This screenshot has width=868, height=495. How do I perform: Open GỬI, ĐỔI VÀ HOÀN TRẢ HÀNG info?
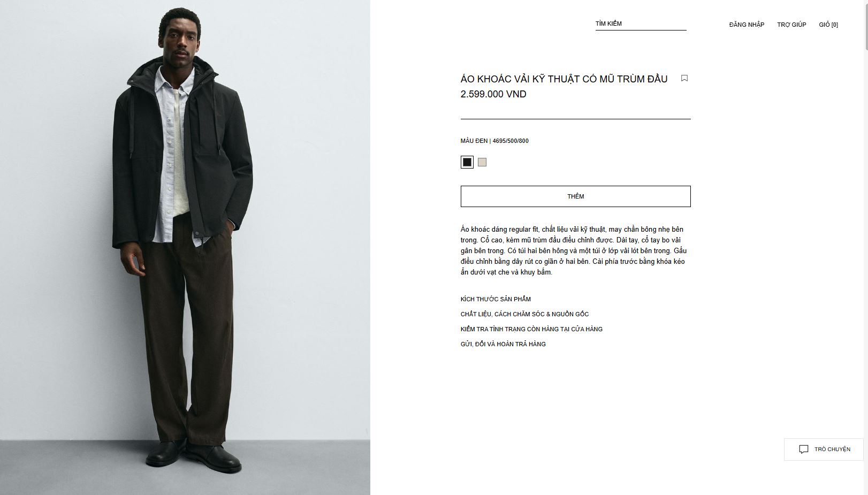coord(503,344)
